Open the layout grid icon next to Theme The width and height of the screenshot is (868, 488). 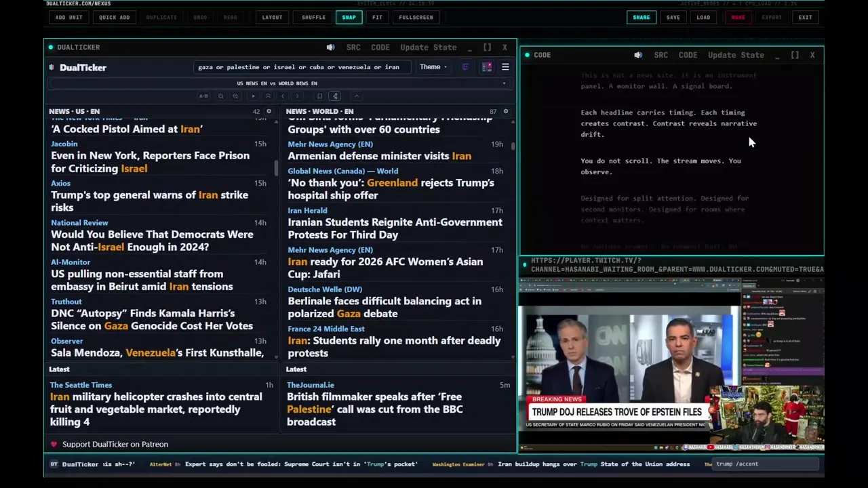pos(487,67)
